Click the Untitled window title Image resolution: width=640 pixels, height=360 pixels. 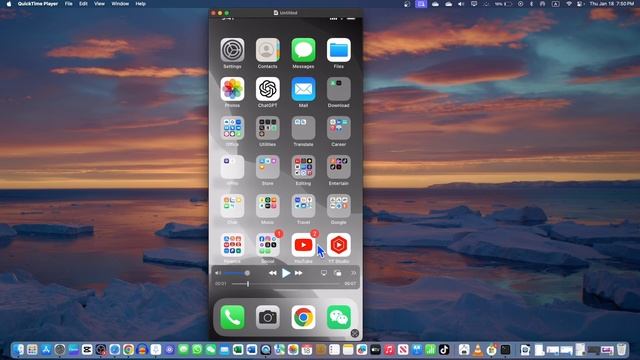click(289, 13)
